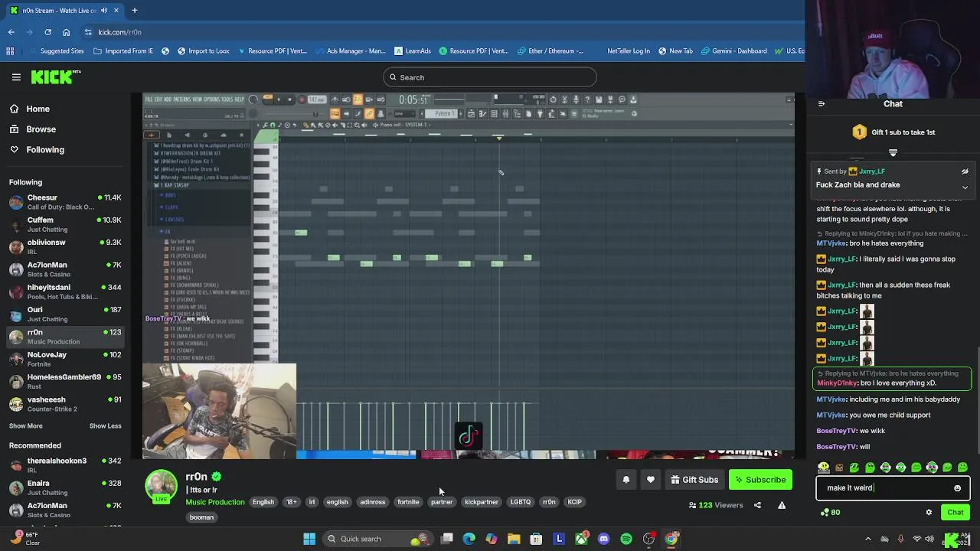Go to Home in the sidebar
The image size is (980, 551).
click(31, 109)
